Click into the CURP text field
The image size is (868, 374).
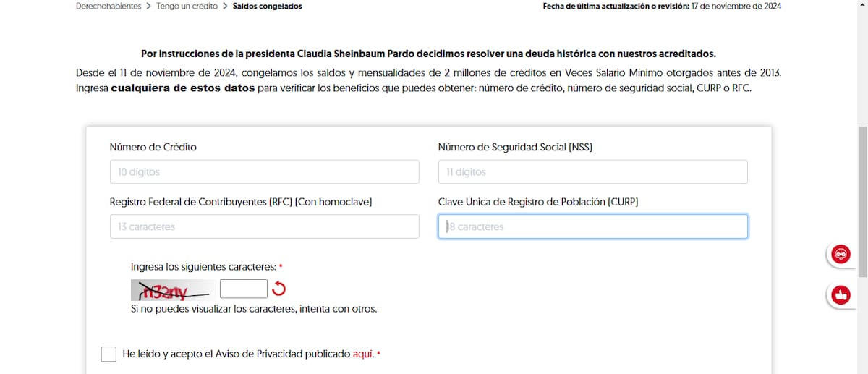click(592, 226)
